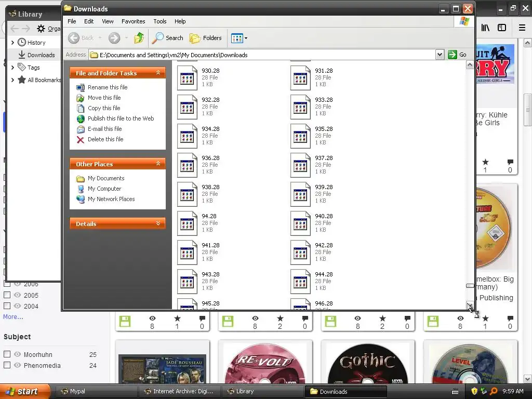Viewport: 532px width, 399px height.
Task: Open the browser hamburger menu icon
Action: pos(522,28)
